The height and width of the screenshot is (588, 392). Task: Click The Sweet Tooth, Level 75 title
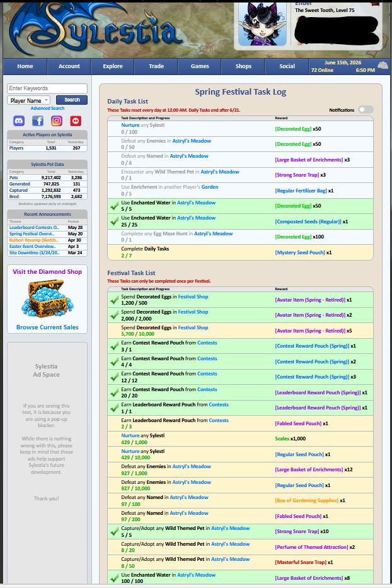pyautogui.click(x=325, y=11)
